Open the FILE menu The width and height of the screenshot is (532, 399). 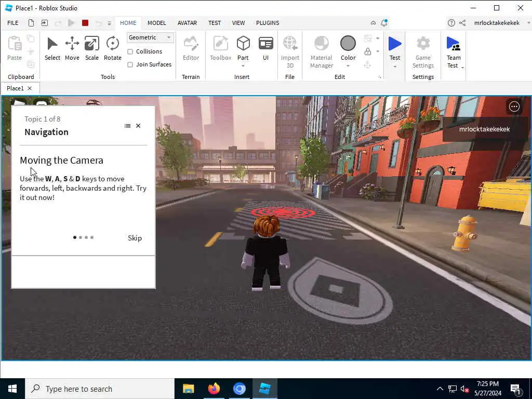tap(13, 23)
